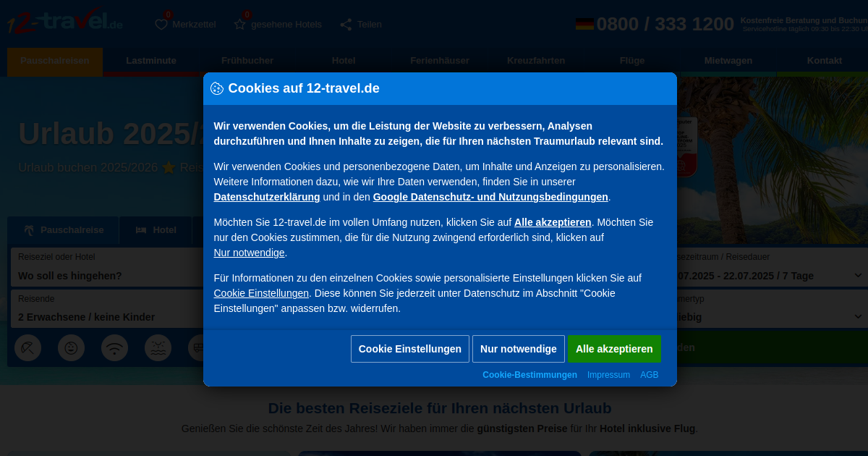868x456 pixels.
Task: Click the inline Nur notwendige text link
Action: click(249, 253)
